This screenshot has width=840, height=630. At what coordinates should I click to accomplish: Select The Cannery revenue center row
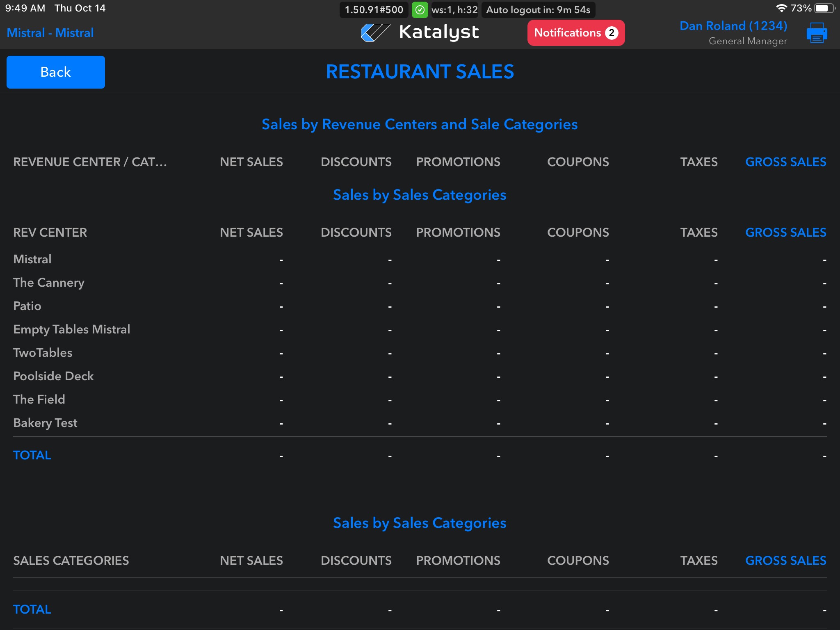49,283
